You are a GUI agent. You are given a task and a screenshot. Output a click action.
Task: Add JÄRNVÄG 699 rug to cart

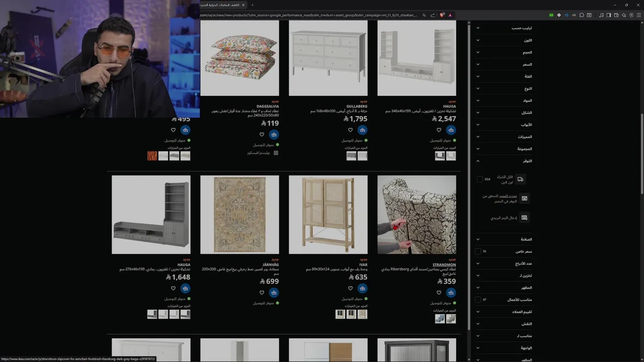coord(274,293)
